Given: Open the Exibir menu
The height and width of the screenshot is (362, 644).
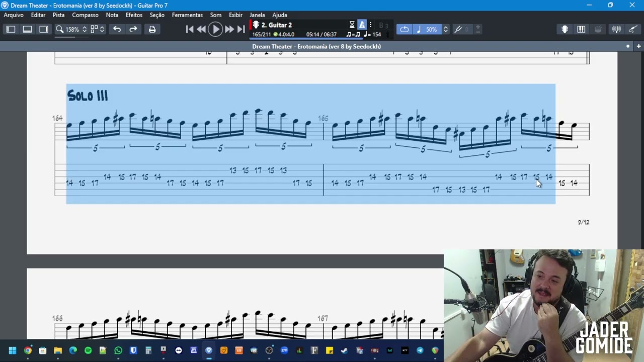Looking at the screenshot, I should pyautogui.click(x=235, y=15).
